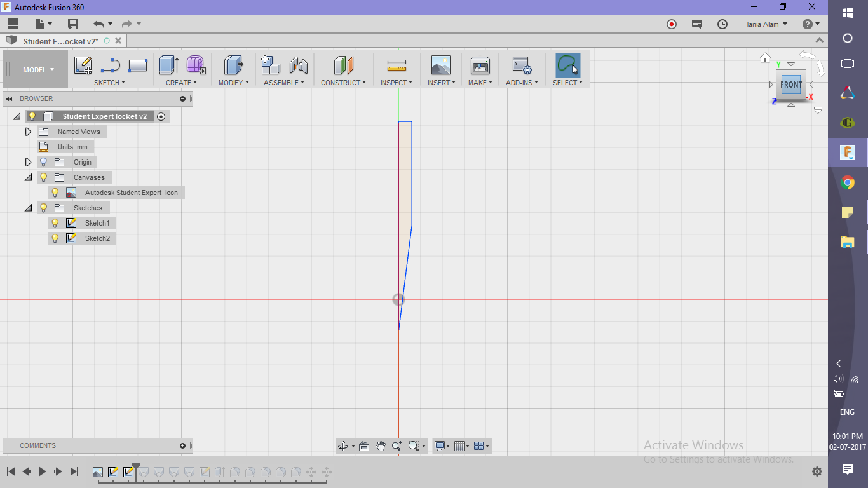Viewport: 868px width, 488px height.
Task: Open the INSPECT menu
Action: coord(397,83)
